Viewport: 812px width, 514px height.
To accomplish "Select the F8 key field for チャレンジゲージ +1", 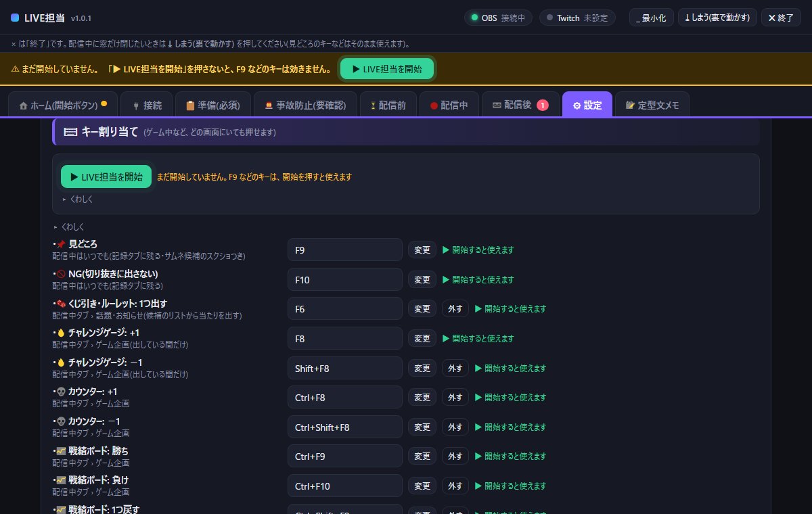I will click(x=345, y=338).
